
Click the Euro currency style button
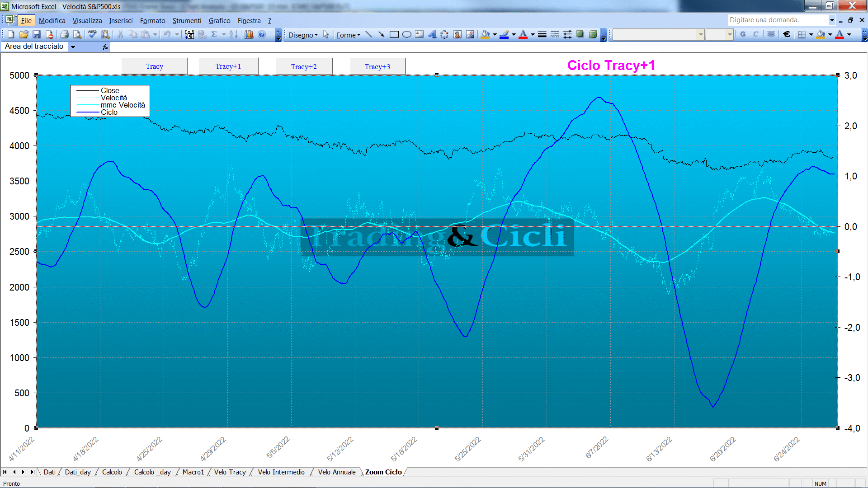(787, 34)
